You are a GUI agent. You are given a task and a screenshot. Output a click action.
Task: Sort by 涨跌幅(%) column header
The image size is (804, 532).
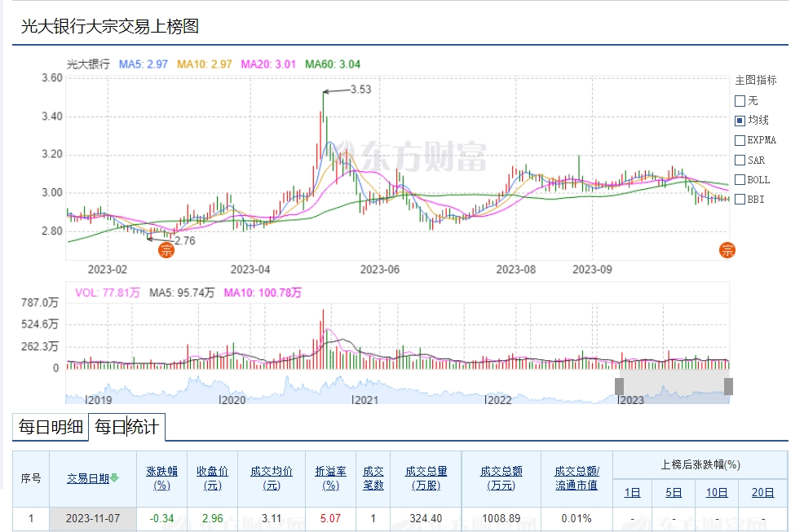tap(161, 478)
